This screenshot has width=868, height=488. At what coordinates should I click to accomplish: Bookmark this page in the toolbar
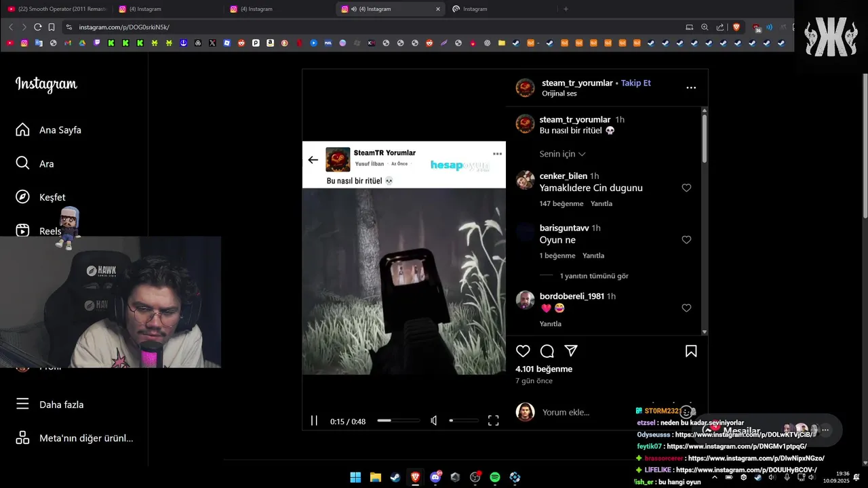click(52, 27)
